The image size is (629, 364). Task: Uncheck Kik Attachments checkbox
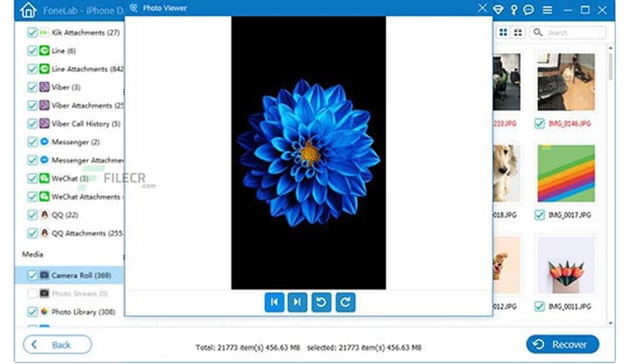click(32, 32)
